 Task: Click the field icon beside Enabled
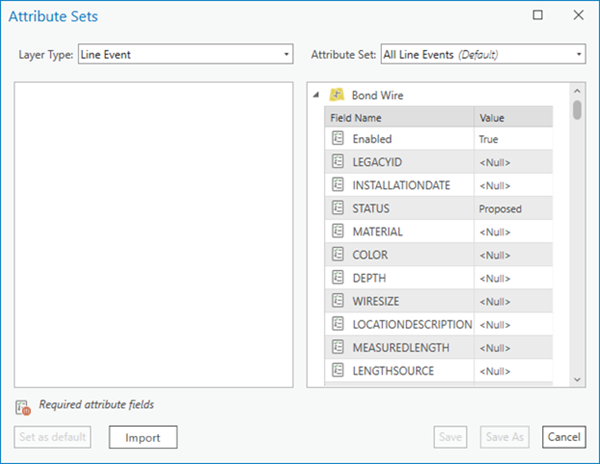338,139
